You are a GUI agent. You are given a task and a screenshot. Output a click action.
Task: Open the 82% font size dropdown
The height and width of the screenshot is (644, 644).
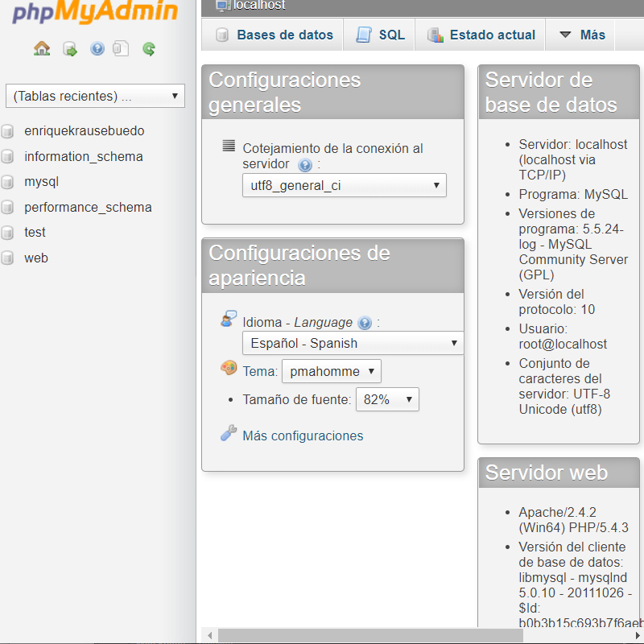[387, 399]
